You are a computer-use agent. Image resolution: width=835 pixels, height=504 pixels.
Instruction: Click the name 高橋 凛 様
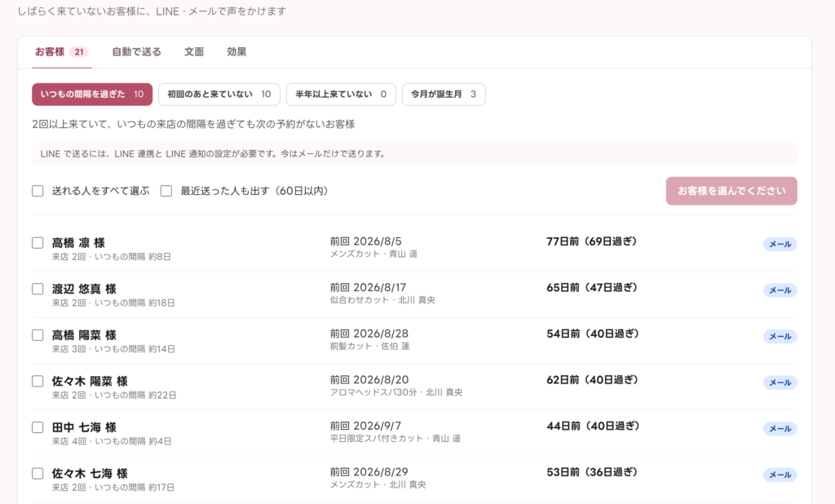click(x=78, y=243)
